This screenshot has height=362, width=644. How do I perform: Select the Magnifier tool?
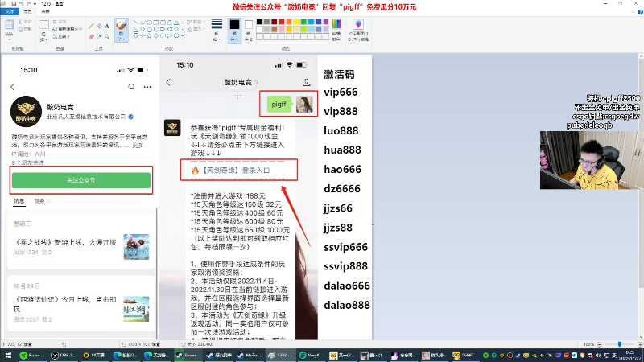(x=107, y=36)
